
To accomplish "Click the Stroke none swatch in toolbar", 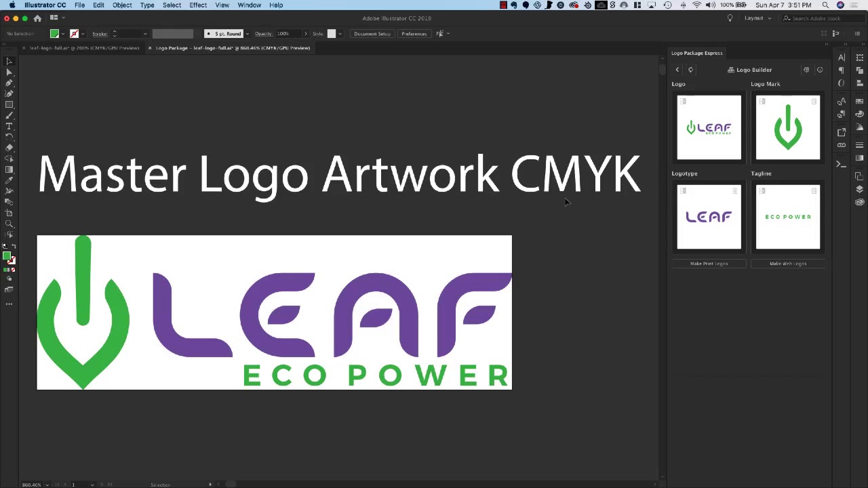I will coord(12,260).
